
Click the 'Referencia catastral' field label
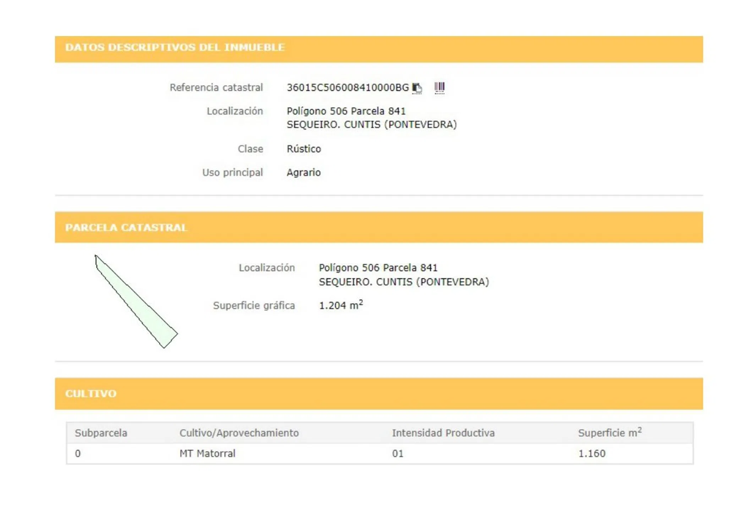coord(216,88)
